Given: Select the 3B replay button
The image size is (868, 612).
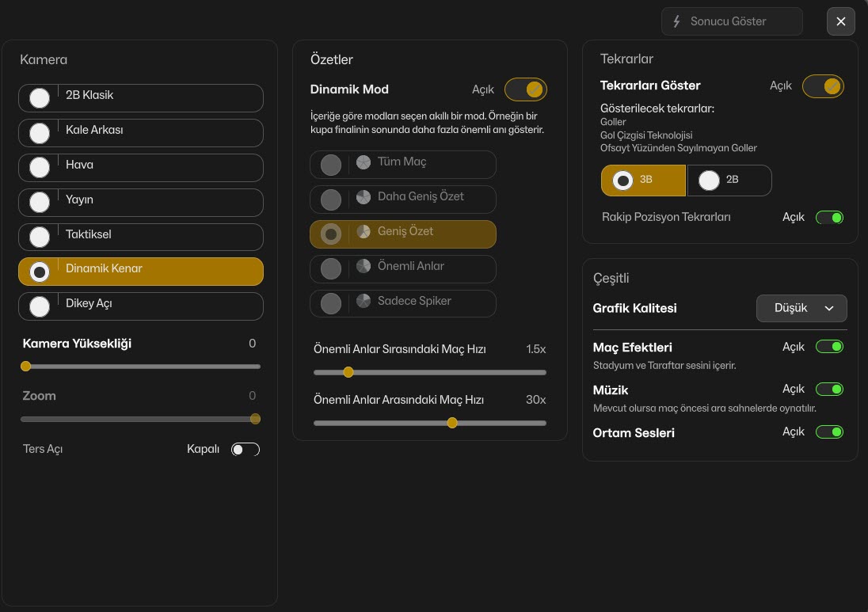Looking at the screenshot, I should (643, 181).
